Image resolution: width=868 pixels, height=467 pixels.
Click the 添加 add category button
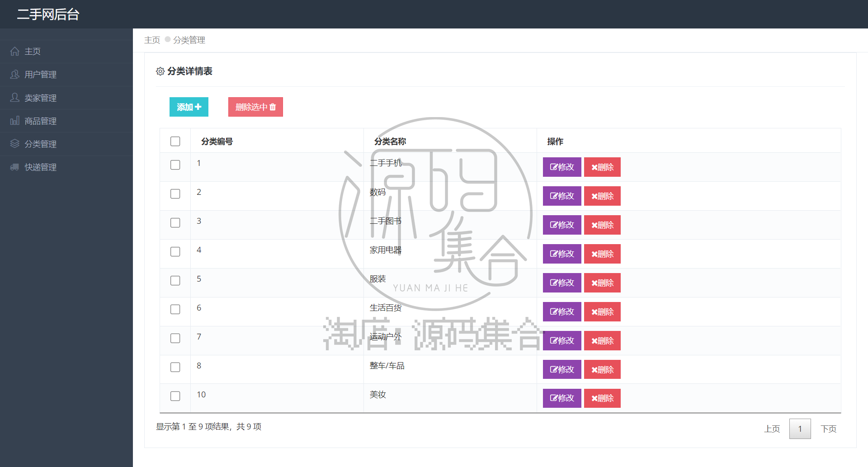189,107
